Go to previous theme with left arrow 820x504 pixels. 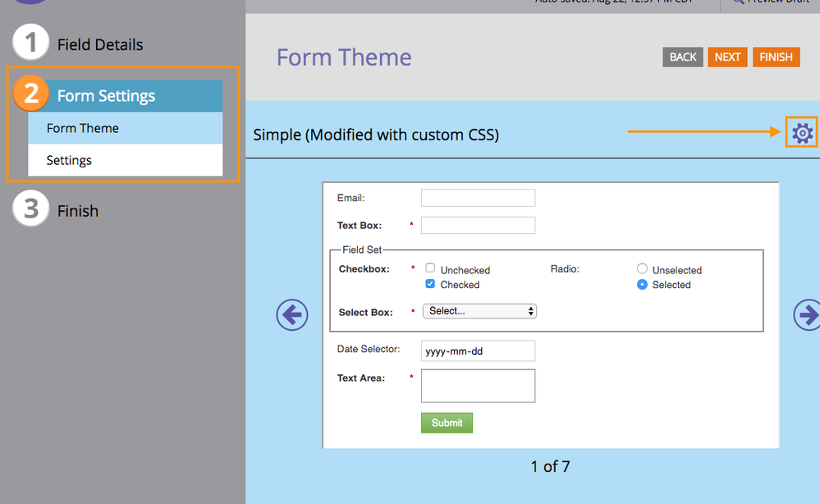(292, 315)
